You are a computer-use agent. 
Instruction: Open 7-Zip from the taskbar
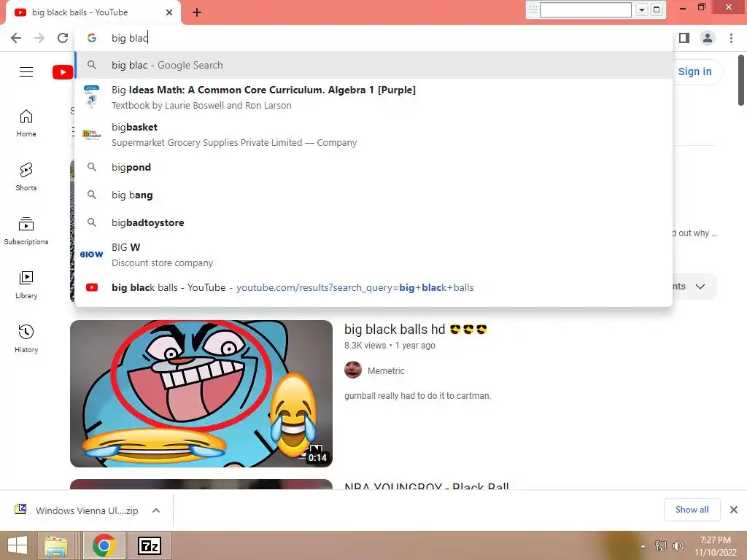pos(150,545)
